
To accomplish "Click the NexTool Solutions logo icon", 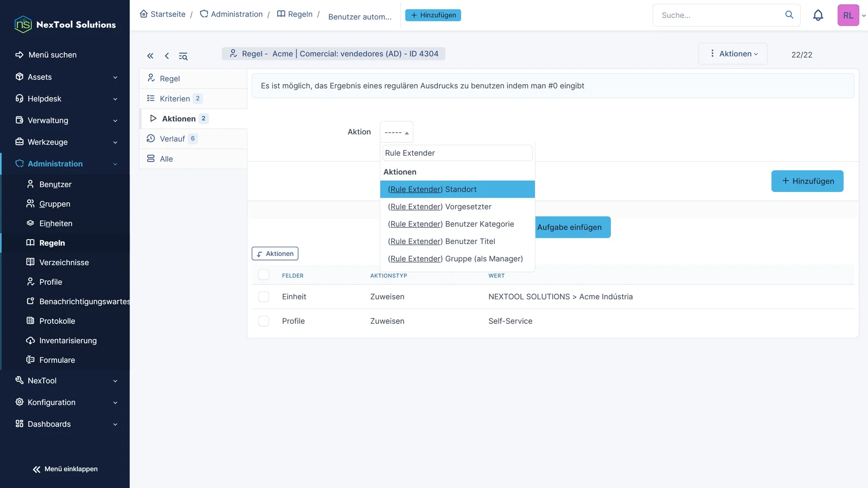I will coord(23,24).
